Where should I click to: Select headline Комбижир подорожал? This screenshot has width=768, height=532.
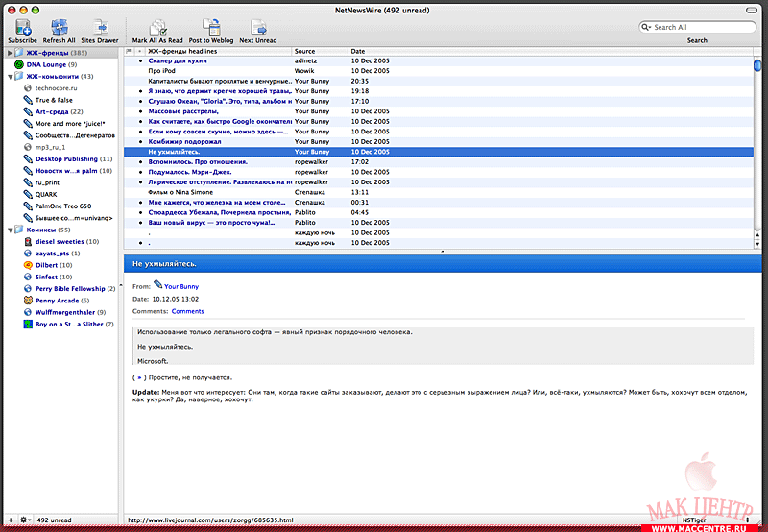[x=184, y=141]
